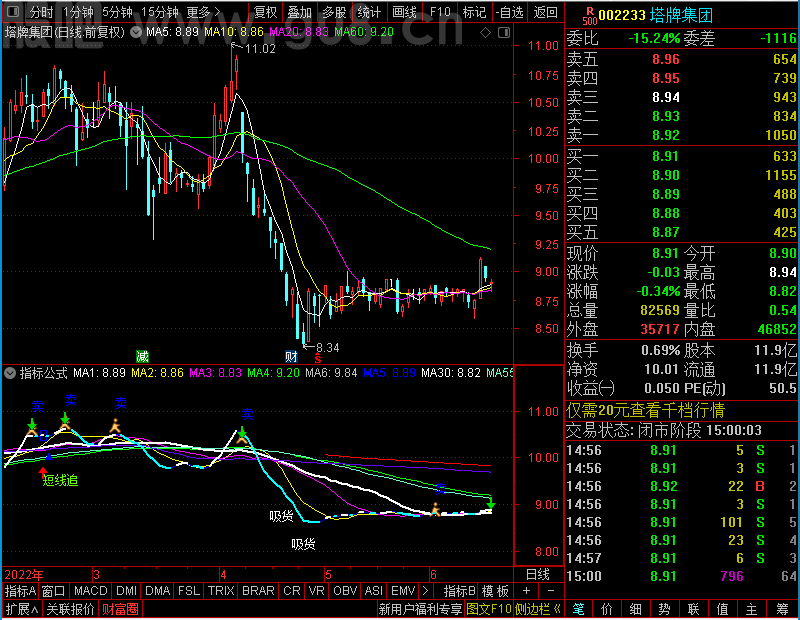Open 图文F10 from the bottom bar

click(488, 609)
